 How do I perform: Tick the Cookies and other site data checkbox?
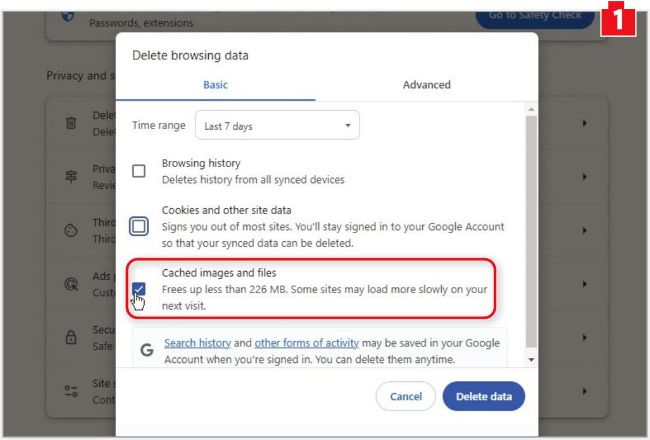[139, 227]
